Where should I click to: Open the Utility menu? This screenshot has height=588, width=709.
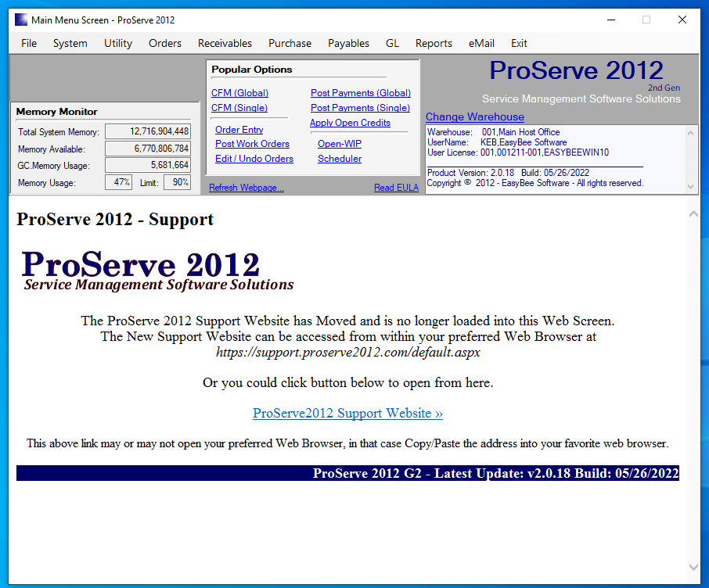point(118,43)
